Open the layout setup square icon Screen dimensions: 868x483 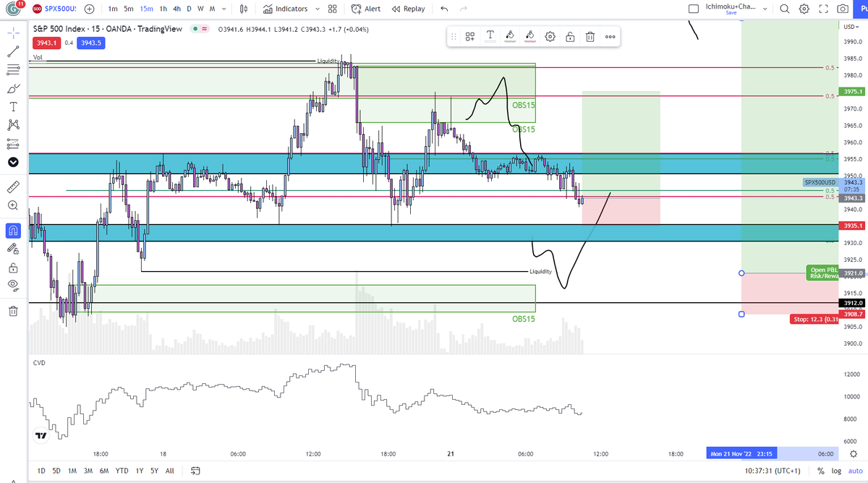[x=694, y=9]
